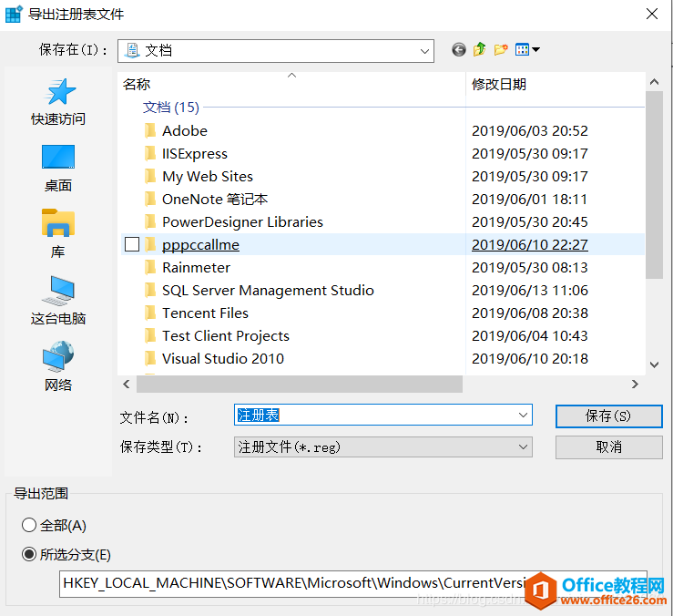Select the Tencent Files folder icon

pos(150,313)
